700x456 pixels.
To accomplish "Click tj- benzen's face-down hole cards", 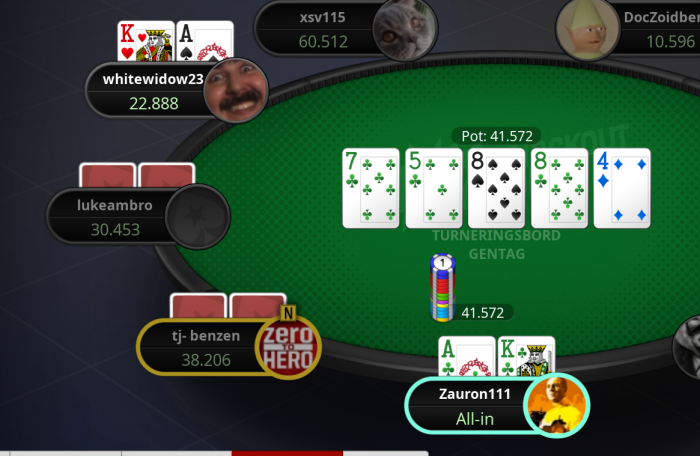I will (228, 306).
